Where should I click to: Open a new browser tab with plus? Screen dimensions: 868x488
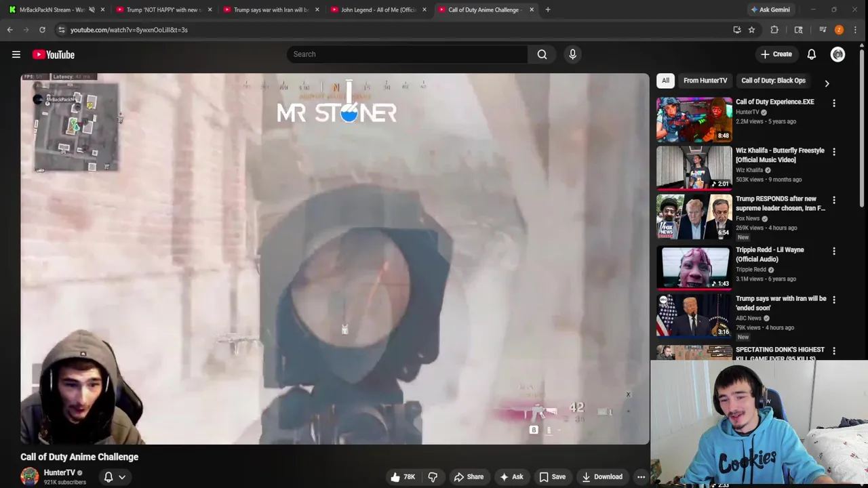[548, 9]
